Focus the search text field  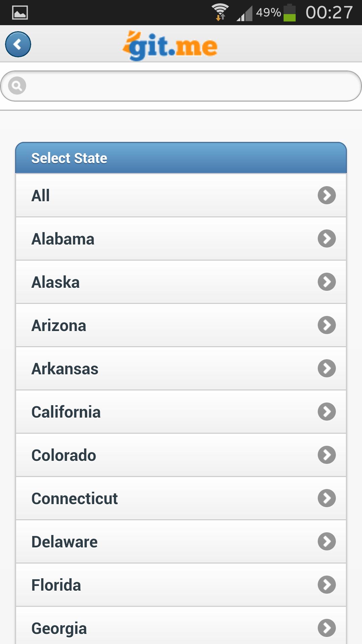click(188, 86)
